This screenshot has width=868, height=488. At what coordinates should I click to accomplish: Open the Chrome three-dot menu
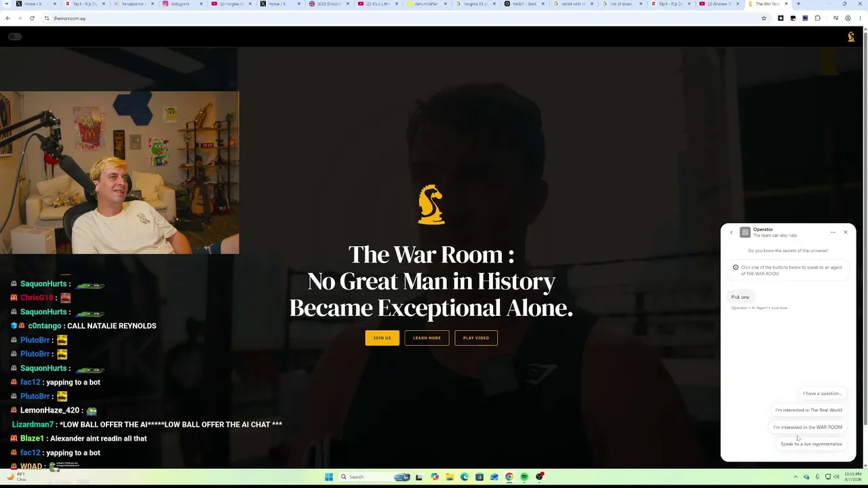coord(860,18)
